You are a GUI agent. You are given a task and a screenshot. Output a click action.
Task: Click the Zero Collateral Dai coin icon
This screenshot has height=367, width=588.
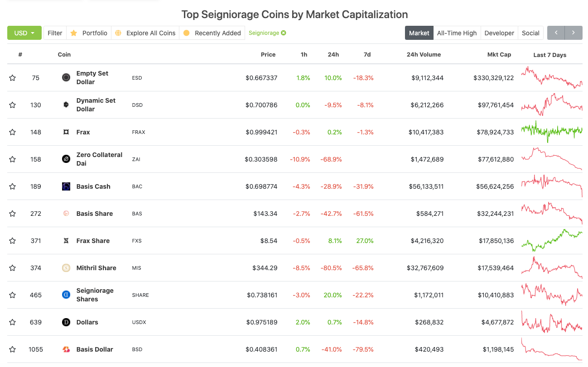click(66, 159)
